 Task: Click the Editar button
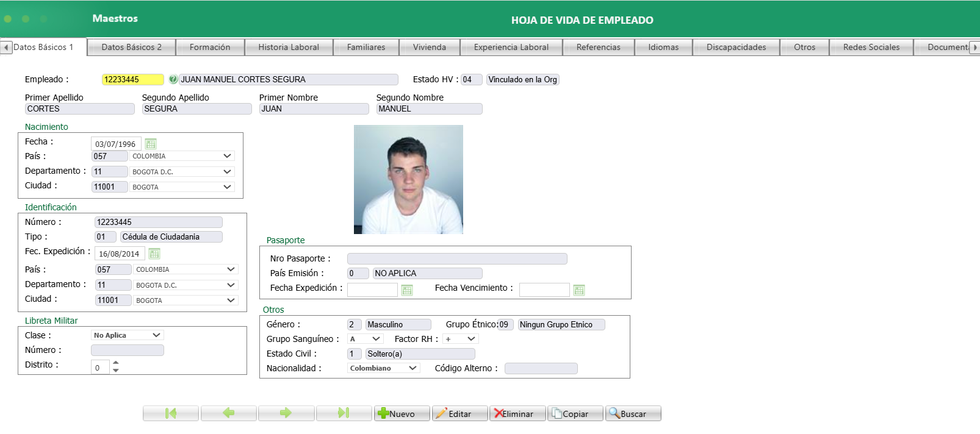(x=460, y=413)
